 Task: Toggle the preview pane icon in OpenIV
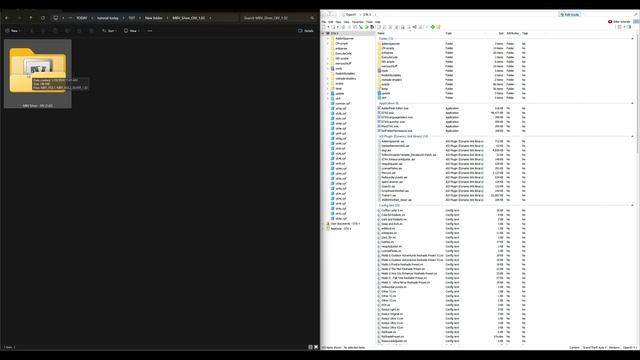tap(629, 27)
